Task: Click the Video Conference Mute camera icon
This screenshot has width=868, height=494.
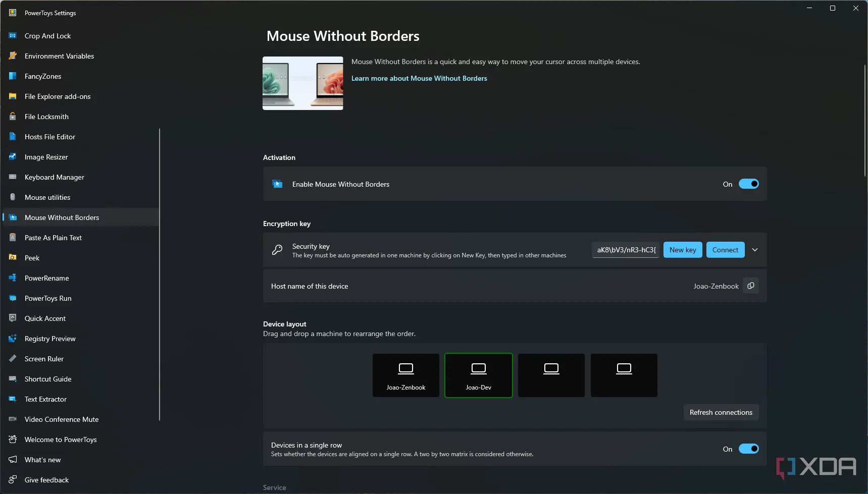Action: tap(13, 419)
